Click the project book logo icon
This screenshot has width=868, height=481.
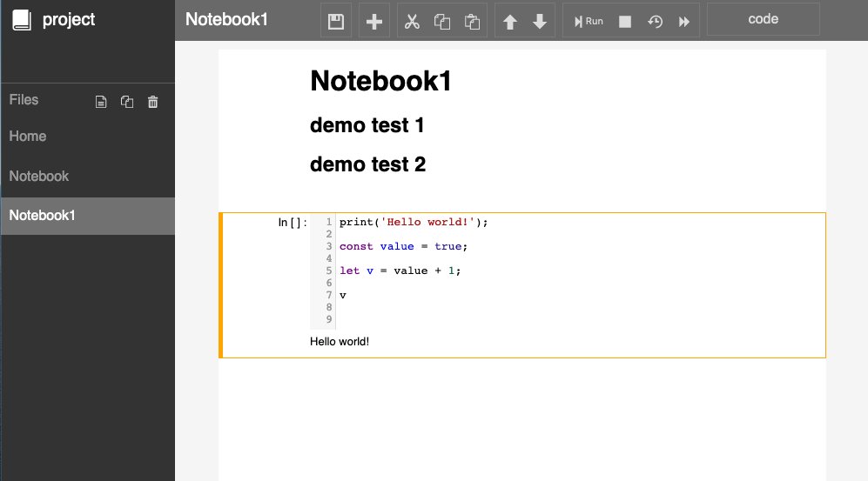point(22,20)
